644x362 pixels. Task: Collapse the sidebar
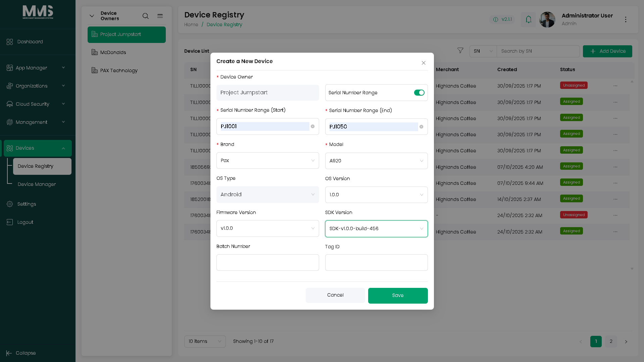[x=21, y=353]
